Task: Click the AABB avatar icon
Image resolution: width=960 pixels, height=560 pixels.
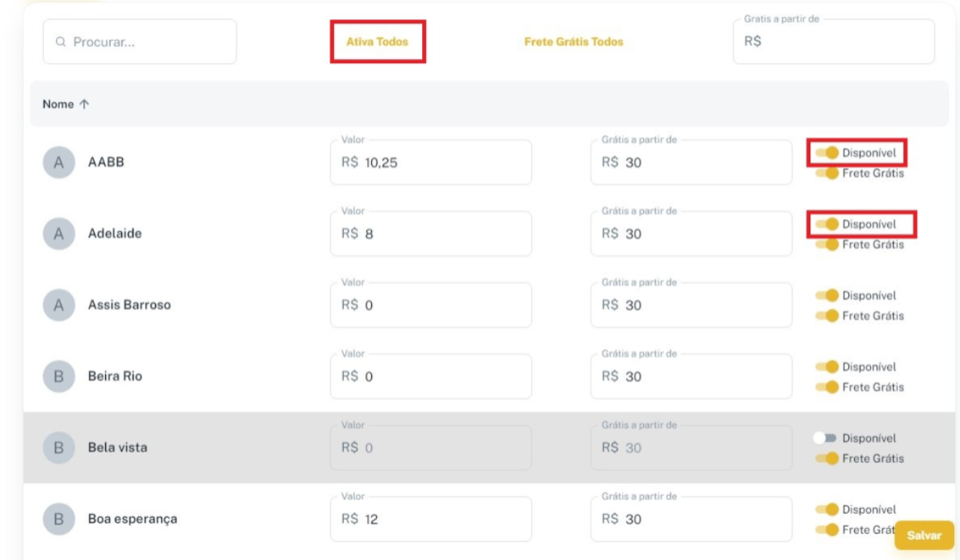Action: (58, 162)
